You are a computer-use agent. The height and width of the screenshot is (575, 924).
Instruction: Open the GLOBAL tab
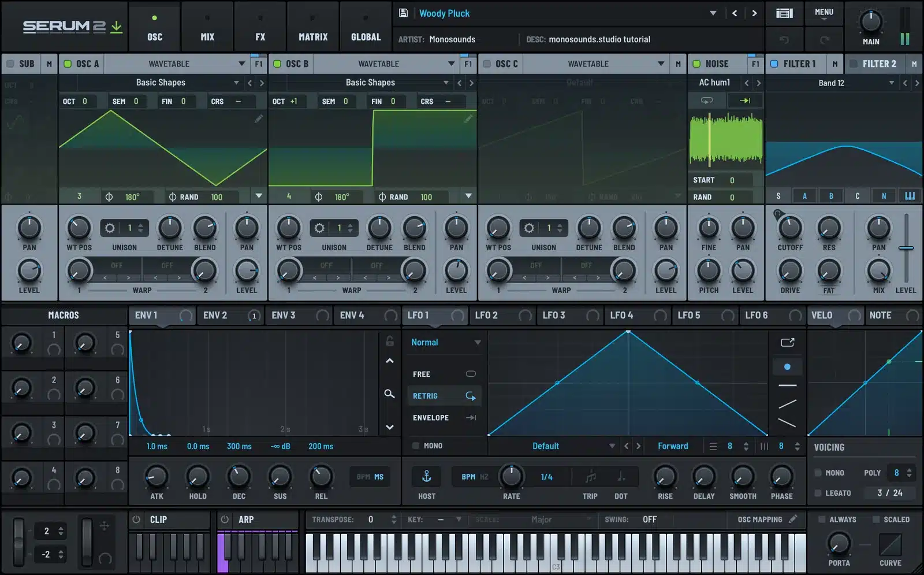pyautogui.click(x=366, y=27)
